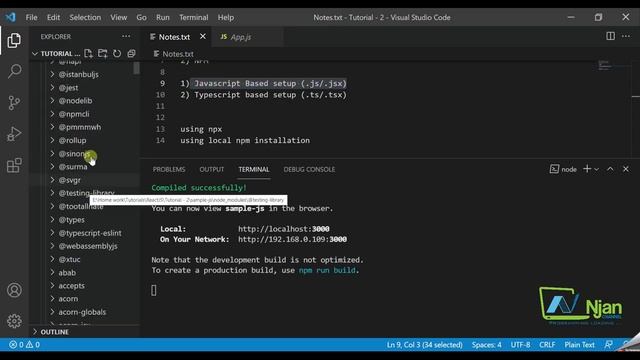Open the File menu
Viewport: 640px width, 360px height.
coord(31,18)
